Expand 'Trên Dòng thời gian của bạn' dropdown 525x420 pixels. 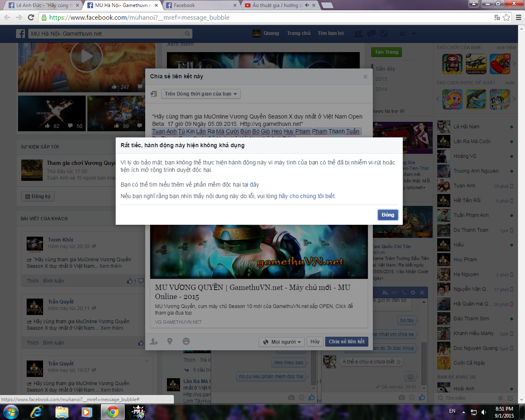tap(201, 94)
